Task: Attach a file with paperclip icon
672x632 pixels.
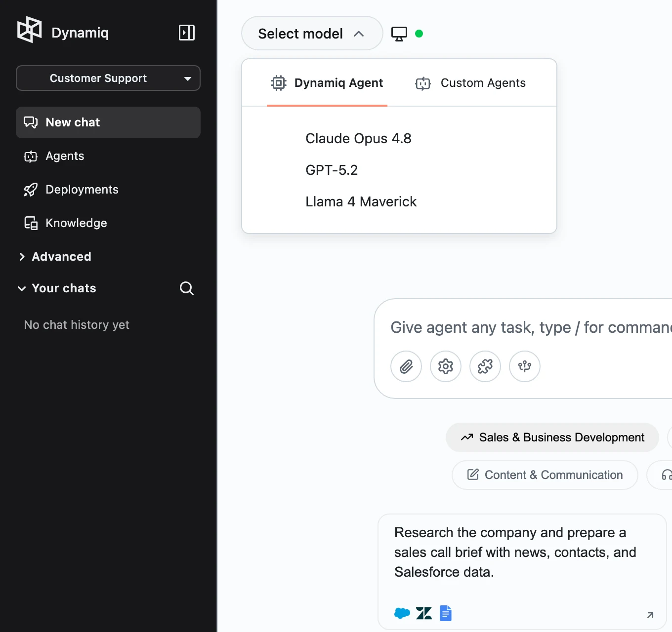Action: [406, 366]
